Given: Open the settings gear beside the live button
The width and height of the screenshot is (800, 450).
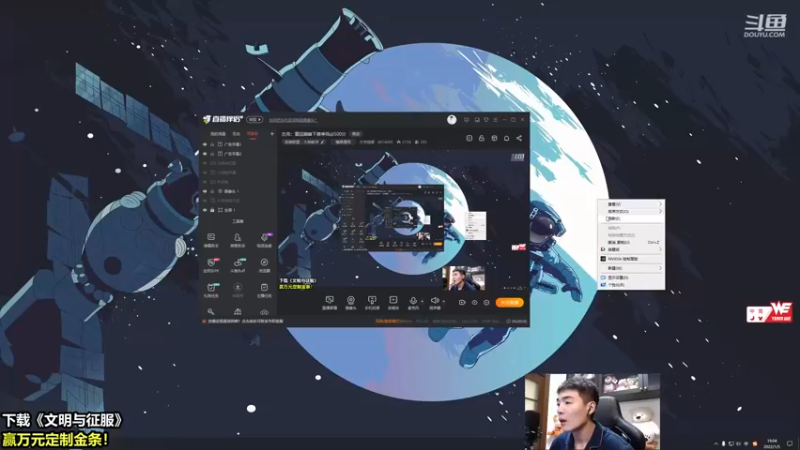Looking at the screenshot, I should 486,303.
